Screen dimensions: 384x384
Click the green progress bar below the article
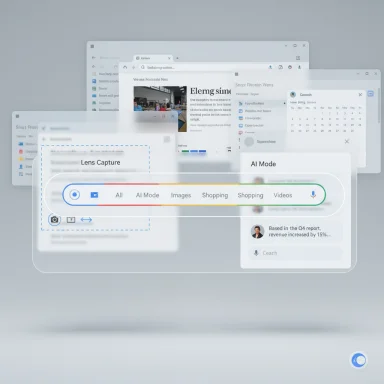pos(185,151)
